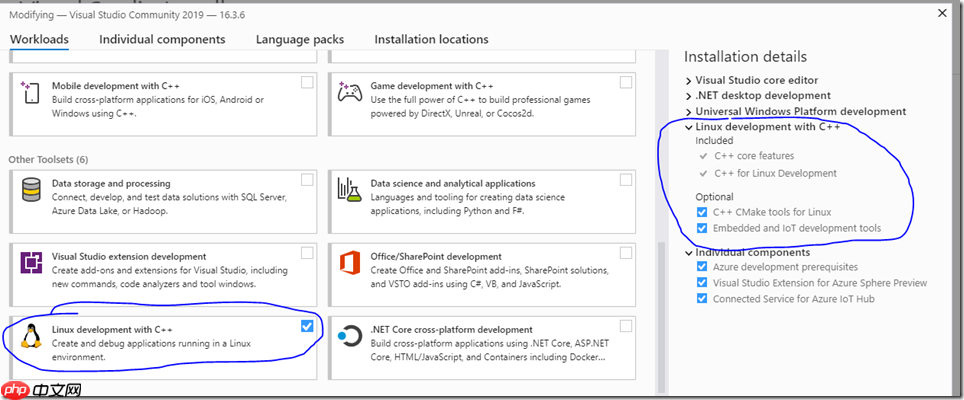Expand Visual Studio core editor details

[689, 80]
